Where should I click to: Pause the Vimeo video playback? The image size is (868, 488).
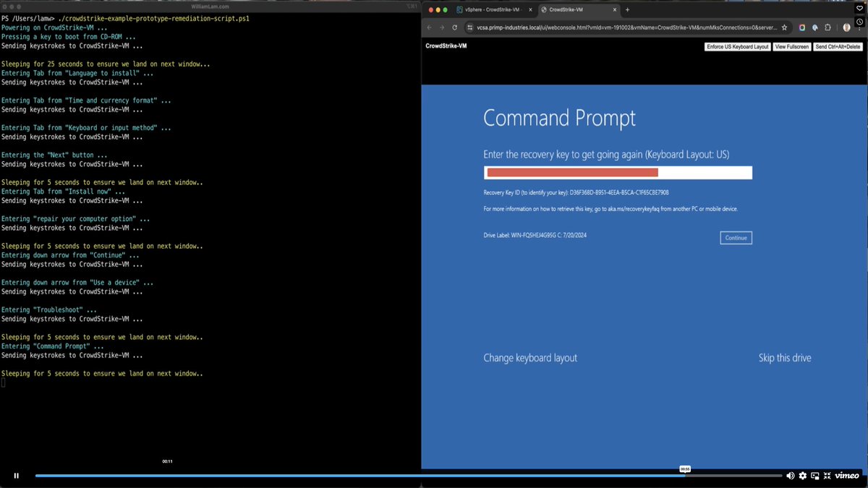click(16, 476)
